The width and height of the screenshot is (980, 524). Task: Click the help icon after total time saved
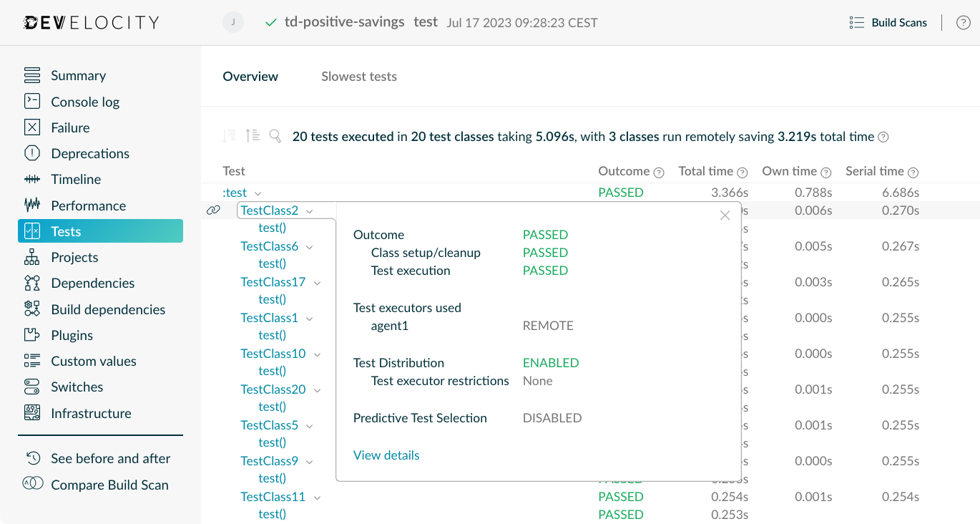tap(883, 137)
